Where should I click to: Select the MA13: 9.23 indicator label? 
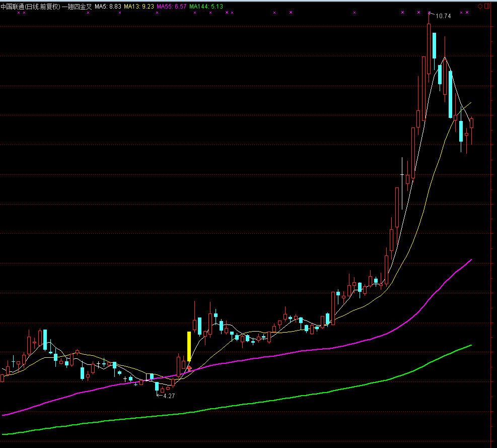click(139, 6)
